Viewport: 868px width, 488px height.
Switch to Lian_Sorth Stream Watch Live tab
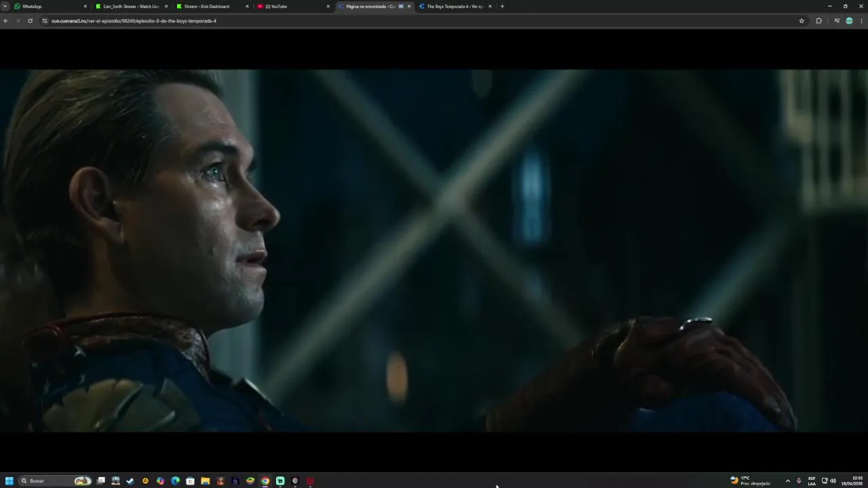[130, 6]
